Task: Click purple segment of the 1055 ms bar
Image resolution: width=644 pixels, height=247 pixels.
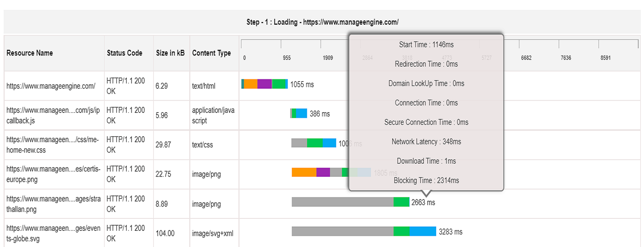Action: pyautogui.click(x=265, y=84)
